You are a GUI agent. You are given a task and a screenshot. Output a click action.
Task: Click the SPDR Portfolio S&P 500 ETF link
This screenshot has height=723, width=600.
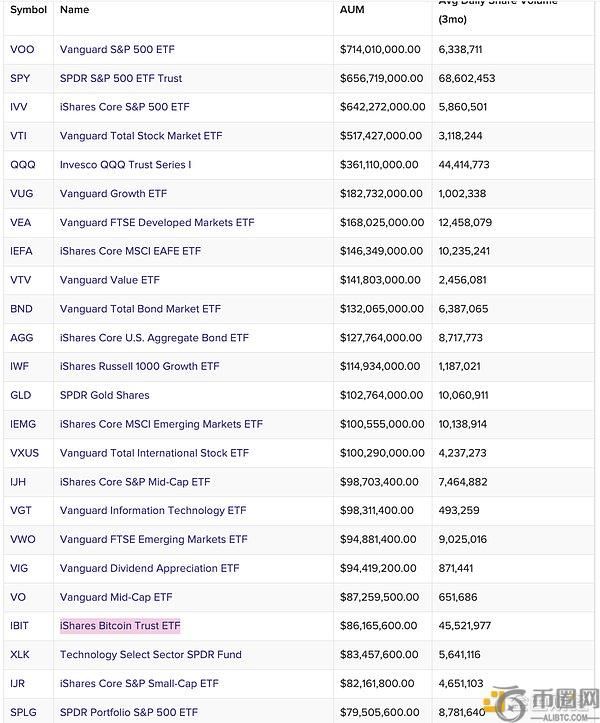(129, 713)
